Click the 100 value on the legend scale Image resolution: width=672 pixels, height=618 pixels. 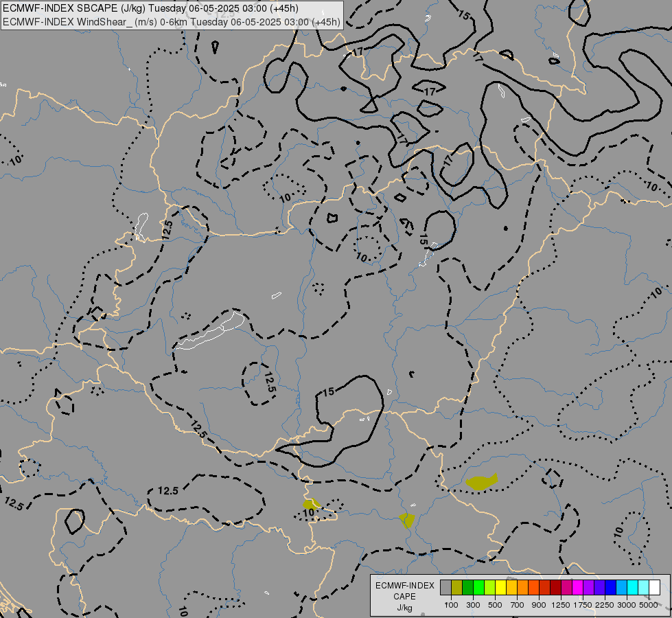click(451, 605)
